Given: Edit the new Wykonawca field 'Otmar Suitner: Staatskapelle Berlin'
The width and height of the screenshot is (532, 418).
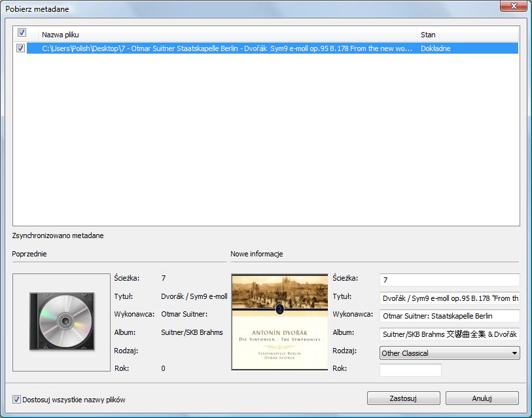Looking at the screenshot, I should pyautogui.click(x=450, y=316).
